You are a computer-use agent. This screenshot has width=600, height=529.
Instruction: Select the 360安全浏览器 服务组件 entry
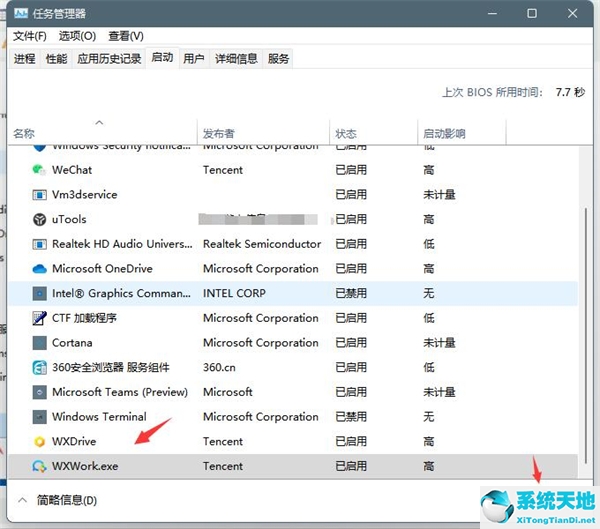point(111,367)
